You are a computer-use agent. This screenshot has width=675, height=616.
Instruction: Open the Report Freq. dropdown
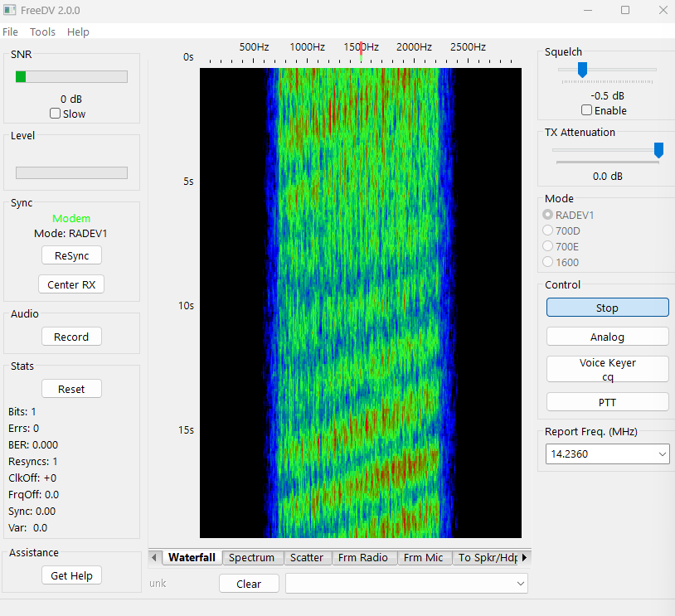pyautogui.click(x=662, y=454)
